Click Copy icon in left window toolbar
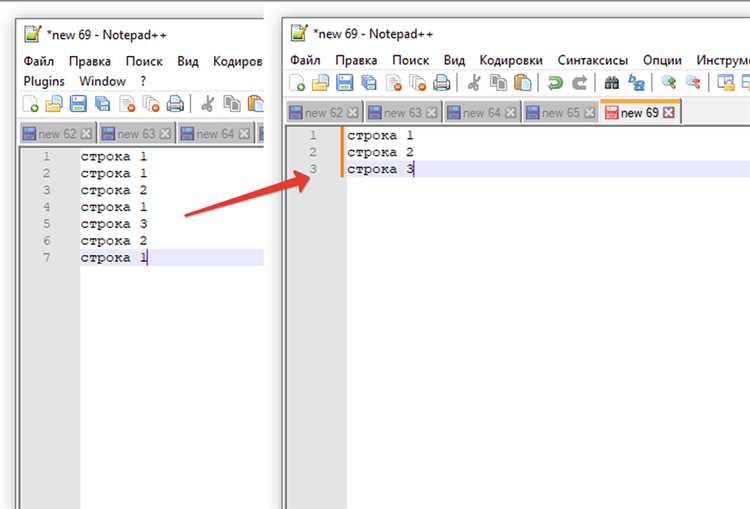 point(232,103)
